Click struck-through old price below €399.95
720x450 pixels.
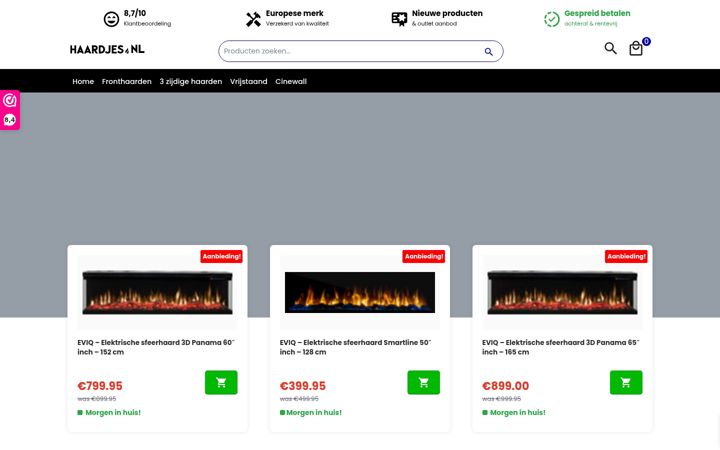(299, 399)
